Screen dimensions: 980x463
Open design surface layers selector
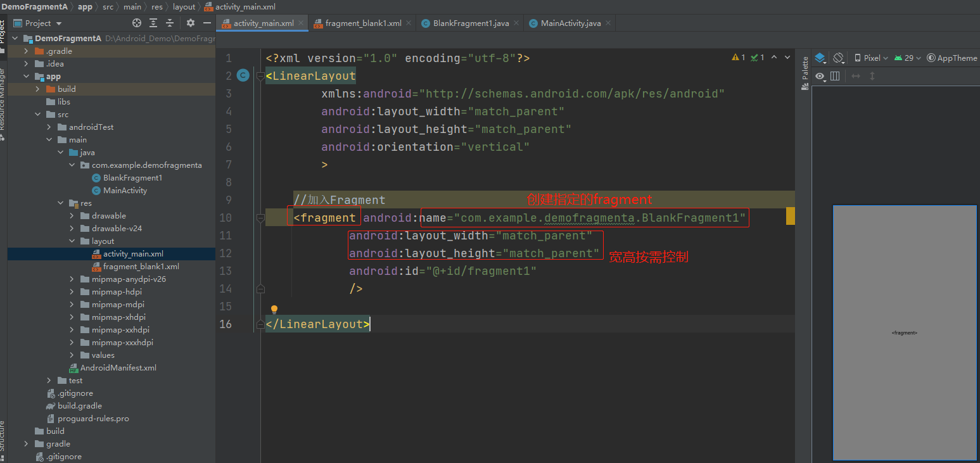tap(820, 58)
